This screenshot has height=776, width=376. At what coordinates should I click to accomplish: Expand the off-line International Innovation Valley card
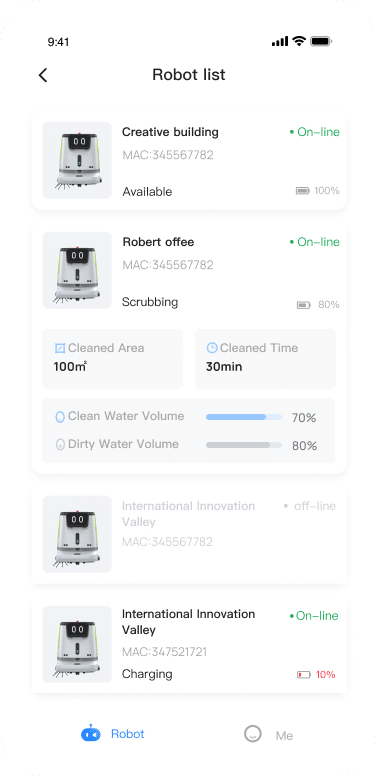click(x=189, y=534)
